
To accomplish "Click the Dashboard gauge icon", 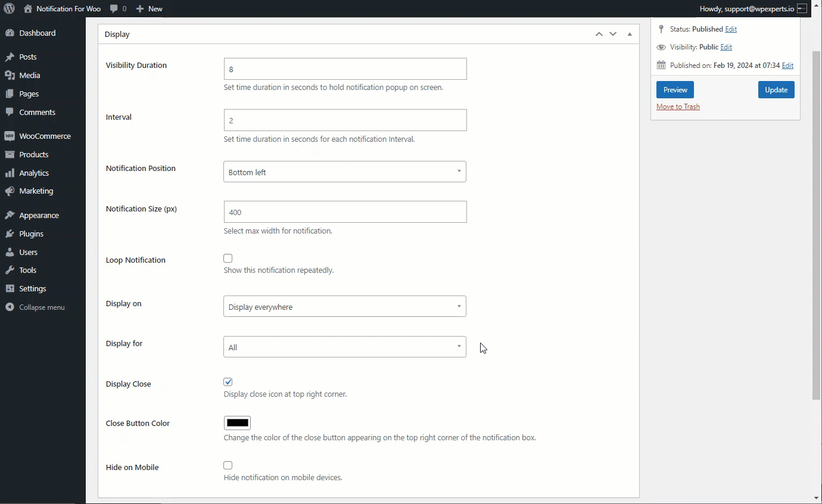I will click(x=10, y=33).
